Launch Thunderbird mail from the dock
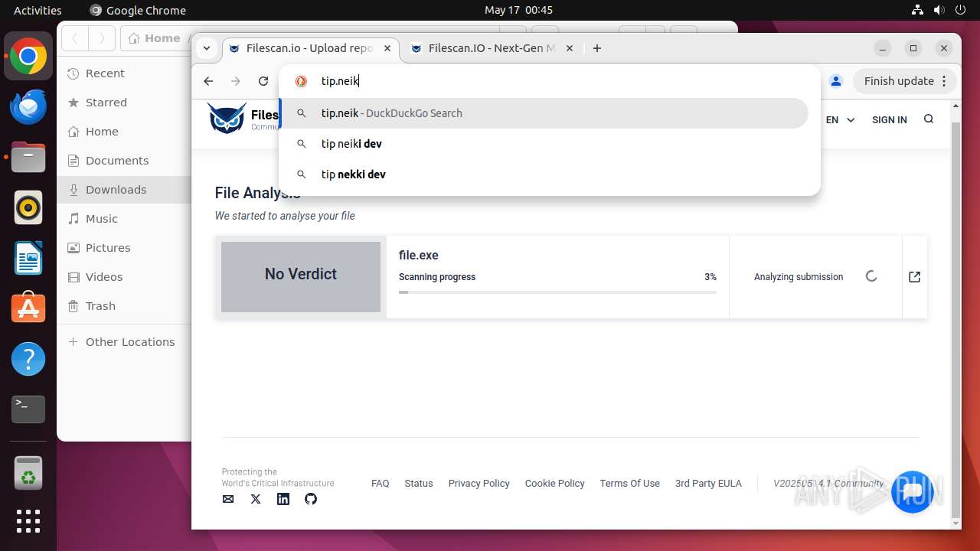This screenshot has height=551, width=980. [28, 107]
